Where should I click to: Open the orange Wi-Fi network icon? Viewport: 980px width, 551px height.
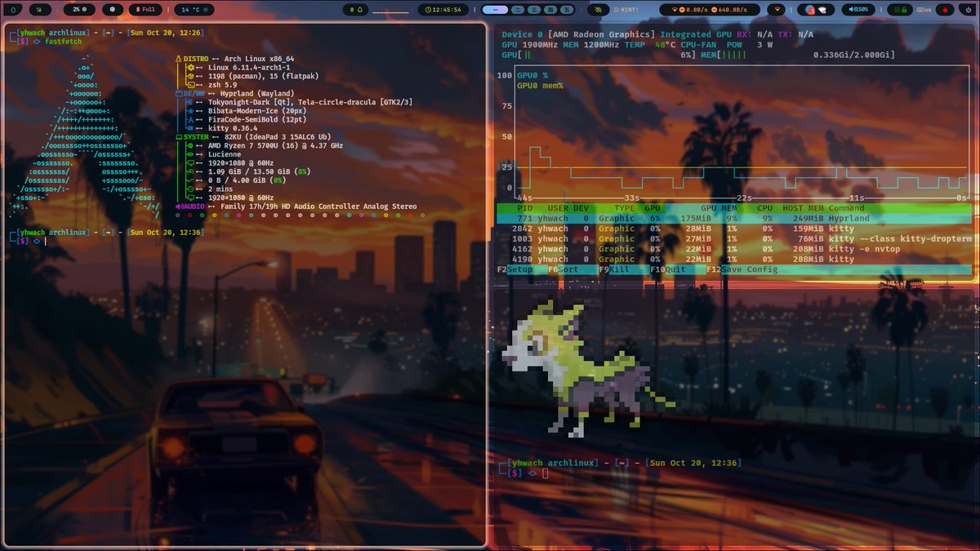point(777,9)
